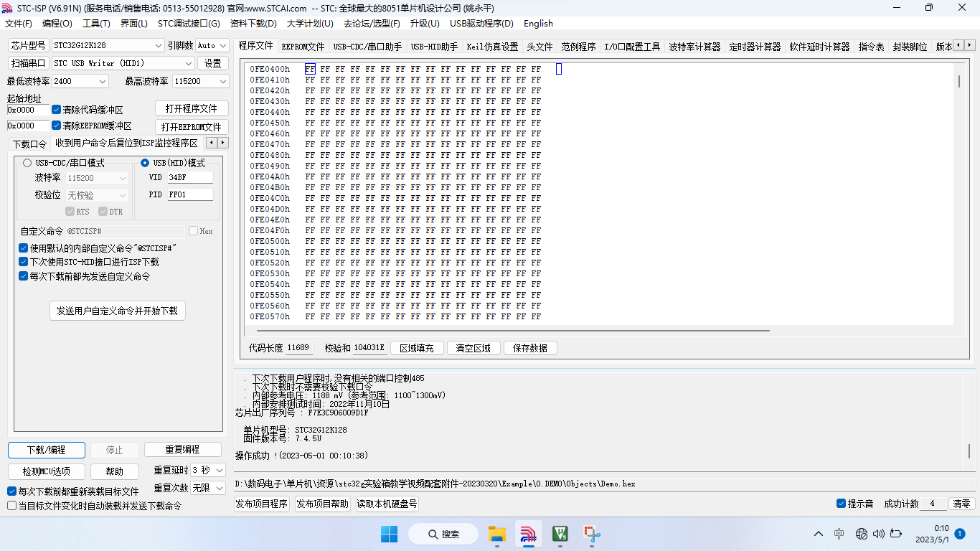The image size is (980, 551).
Task: Open the 文件(F) menu
Action: [x=19, y=24]
